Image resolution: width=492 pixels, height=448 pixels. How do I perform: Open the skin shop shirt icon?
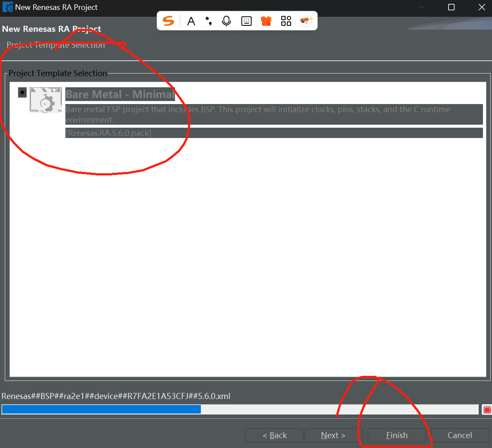(266, 21)
